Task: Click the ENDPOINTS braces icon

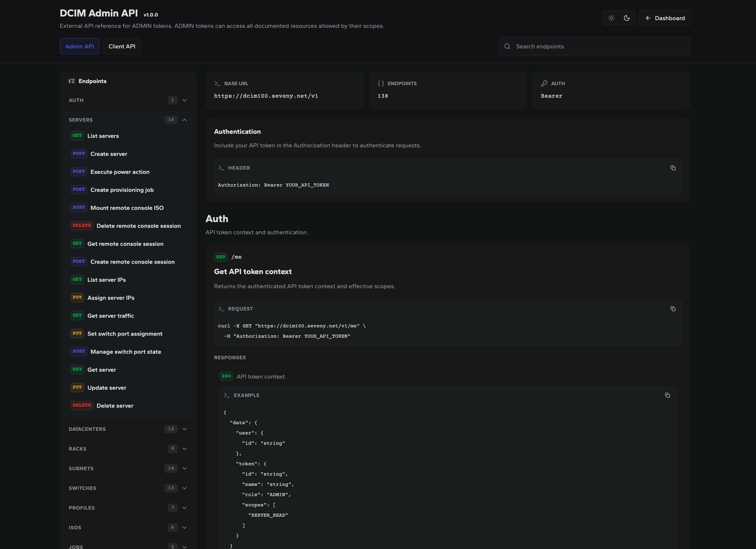Action: click(x=381, y=83)
